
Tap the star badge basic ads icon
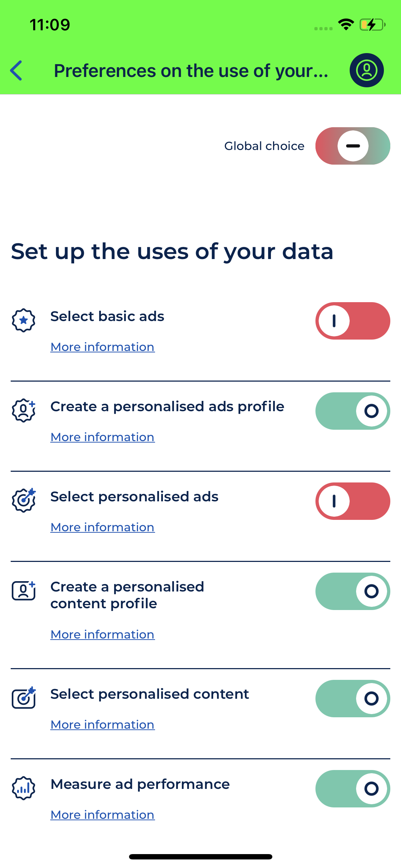coord(24,320)
